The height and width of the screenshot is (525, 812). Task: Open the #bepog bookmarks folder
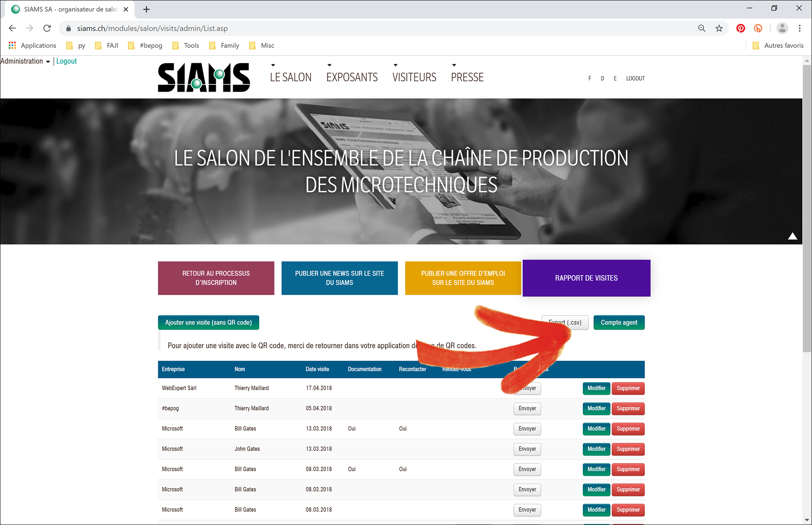point(145,45)
